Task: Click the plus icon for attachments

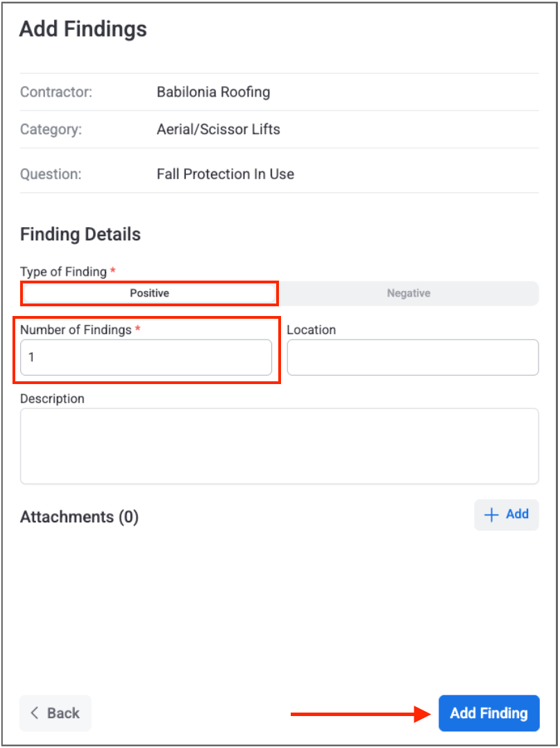Action: [x=491, y=515]
